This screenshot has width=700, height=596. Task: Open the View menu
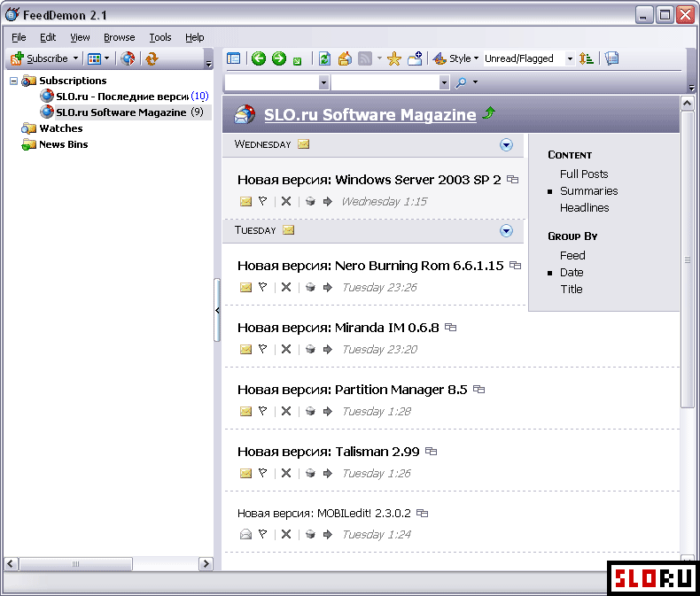[x=80, y=37]
